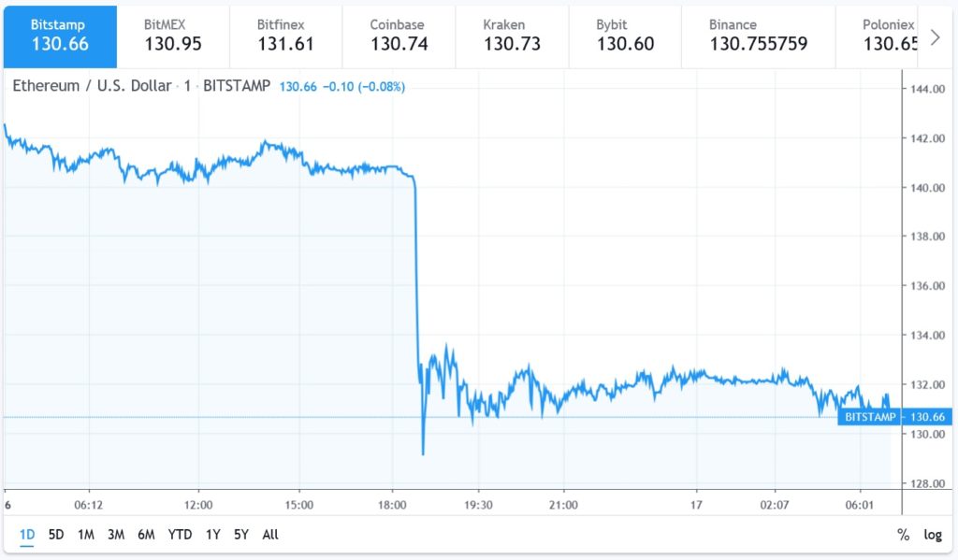Select the 6M time range
The width and height of the screenshot is (958, 560).
coord(146,535)
